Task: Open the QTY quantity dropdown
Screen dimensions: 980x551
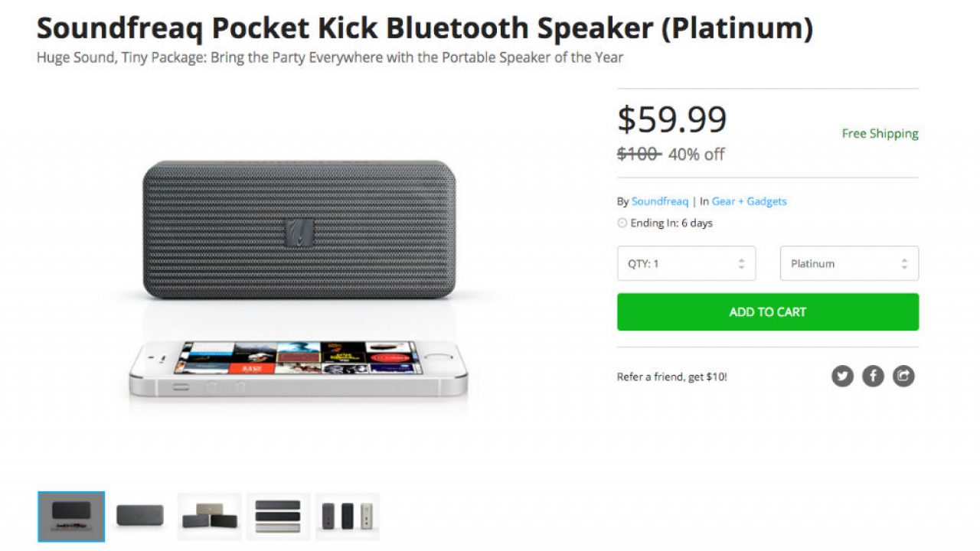Action: coord(686,263)
